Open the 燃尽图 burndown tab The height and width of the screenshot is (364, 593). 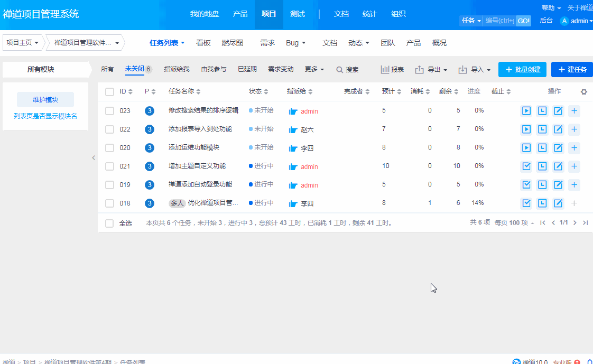(x=233, y=43)
